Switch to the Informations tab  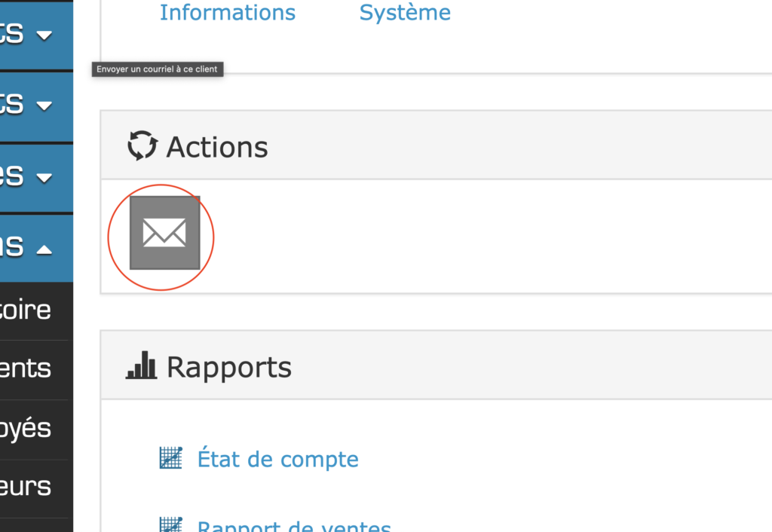[x=227, y=13]
